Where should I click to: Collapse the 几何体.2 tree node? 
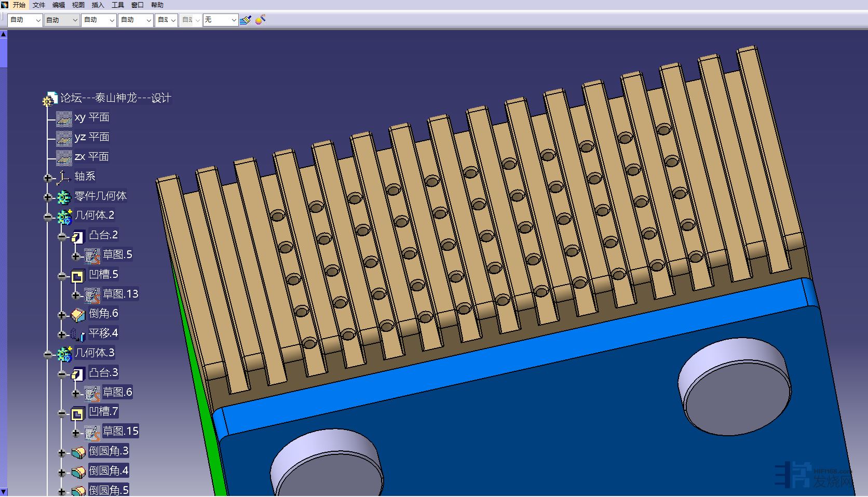coord(48,217)
